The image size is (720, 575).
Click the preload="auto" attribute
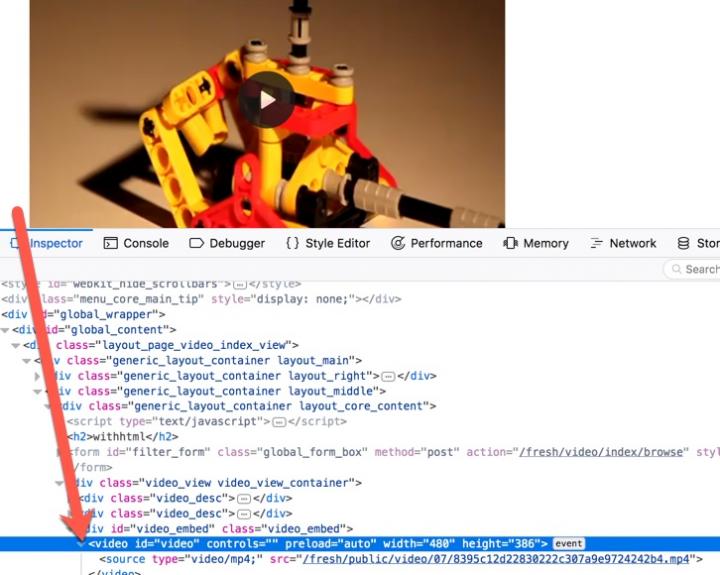331,544
